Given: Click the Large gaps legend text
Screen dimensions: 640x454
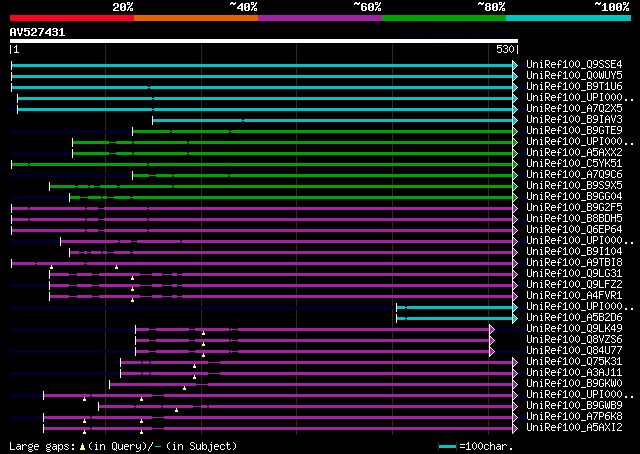Looking at the screenshot, I should [x=42, y=447].
